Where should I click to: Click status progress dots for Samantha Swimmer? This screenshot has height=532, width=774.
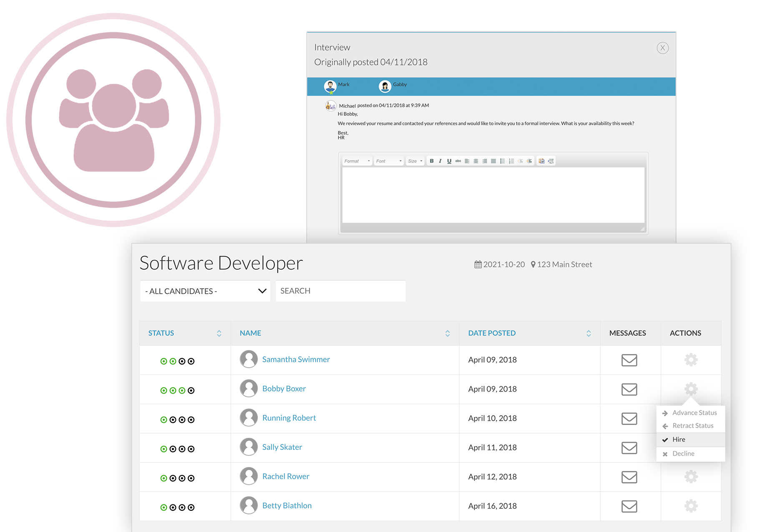[x=177, y=361]
